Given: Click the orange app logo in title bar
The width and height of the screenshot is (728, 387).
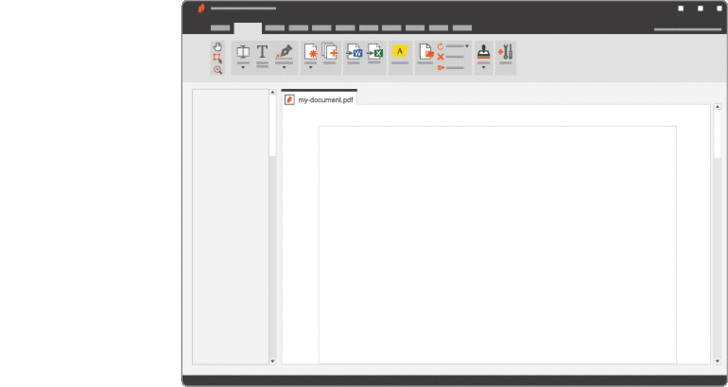Looking at the screenshot, I should [x=201, y=8].
